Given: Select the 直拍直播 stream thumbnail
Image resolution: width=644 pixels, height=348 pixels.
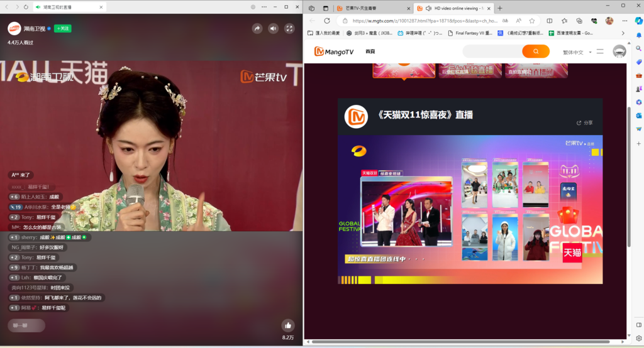Looking at the screenshot, I should [x=536, y=70].
